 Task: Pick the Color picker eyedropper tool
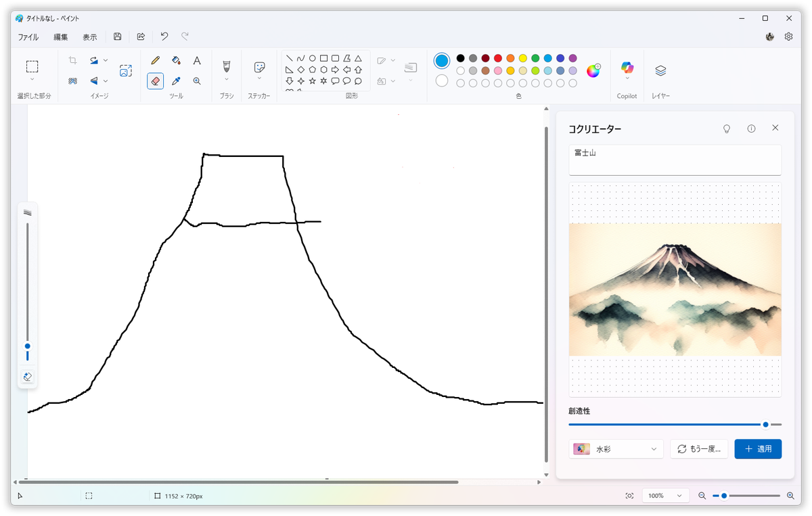coord(176,81)
